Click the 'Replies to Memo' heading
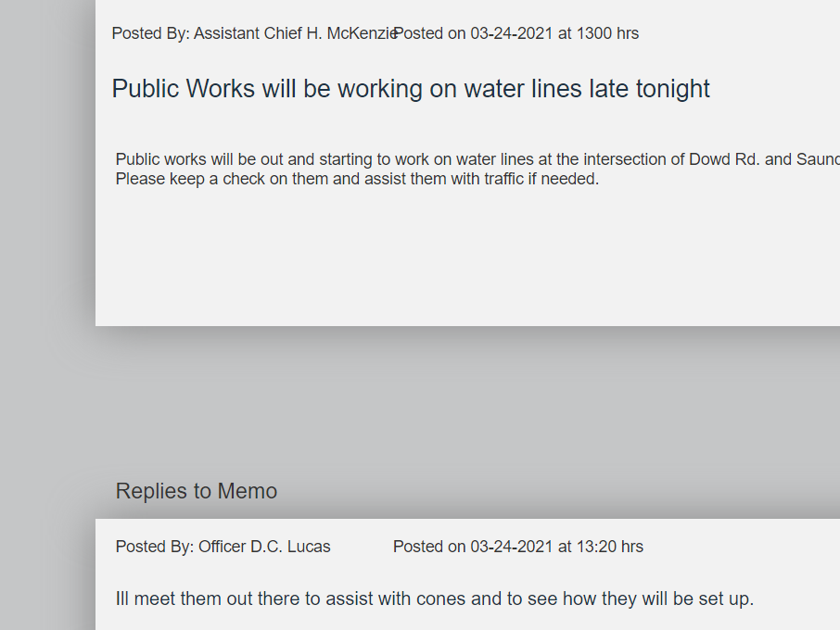840x630 pixels. click(196, 491)
